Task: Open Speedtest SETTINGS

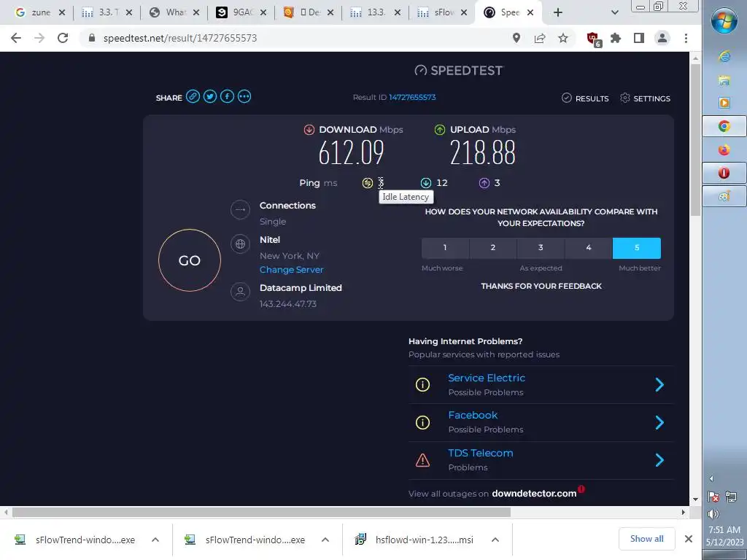Action: 645,98
